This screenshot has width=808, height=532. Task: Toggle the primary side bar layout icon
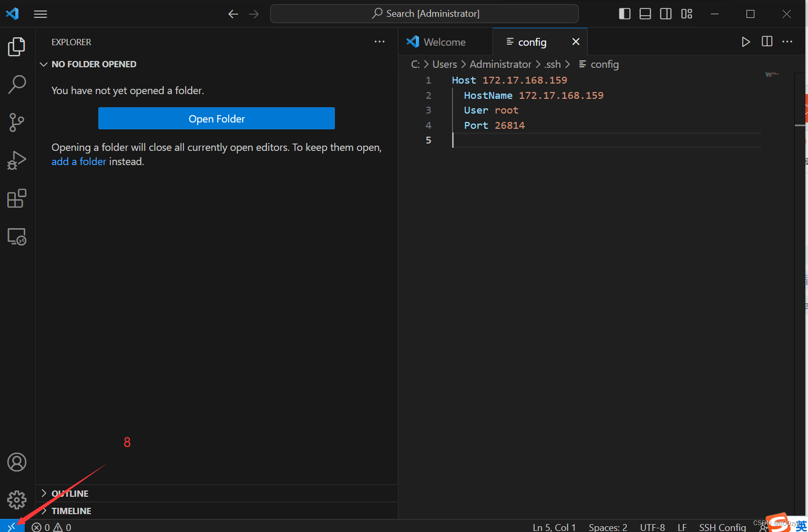coord(625,14)
